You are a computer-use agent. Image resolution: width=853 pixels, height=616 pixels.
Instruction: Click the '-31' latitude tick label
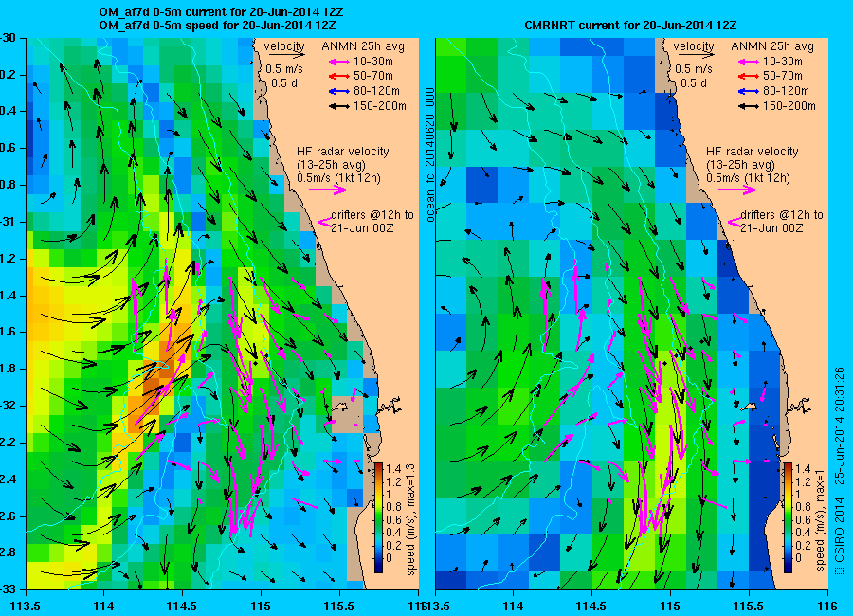pyautogui.click(x=8, y=222)
